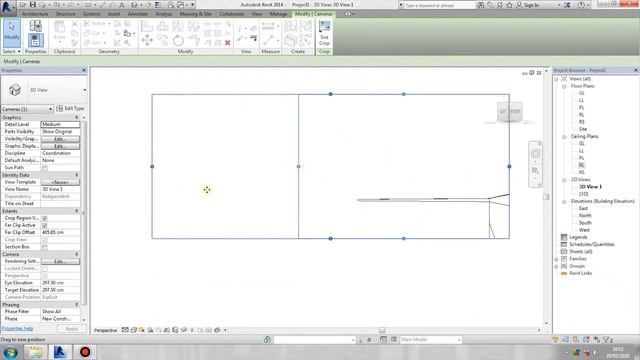640x360 pixels.
Task: Open the Massing & Site tab
Action: click(196, 14)
